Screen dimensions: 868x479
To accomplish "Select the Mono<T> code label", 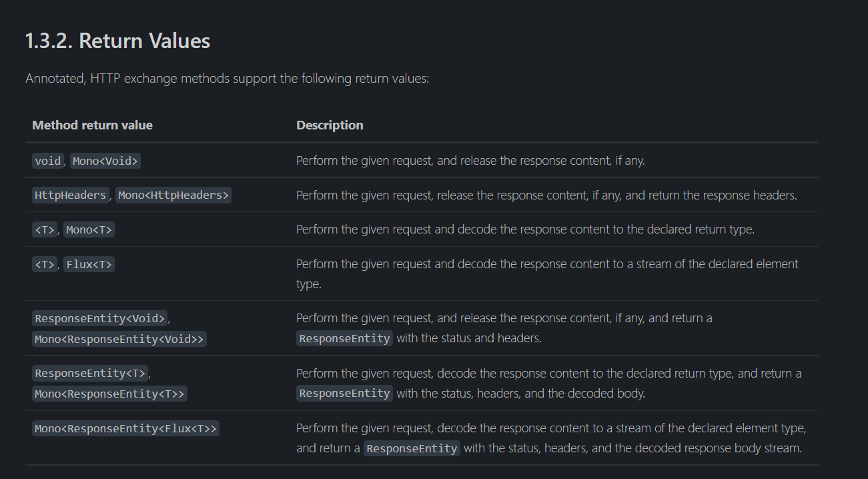I will coord(89,230).
